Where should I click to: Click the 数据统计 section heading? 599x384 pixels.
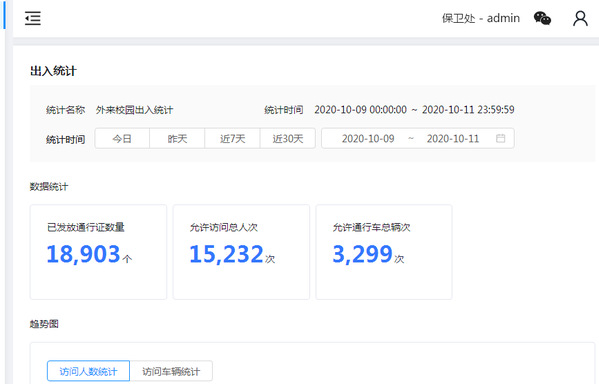click(x=49, y=186)
